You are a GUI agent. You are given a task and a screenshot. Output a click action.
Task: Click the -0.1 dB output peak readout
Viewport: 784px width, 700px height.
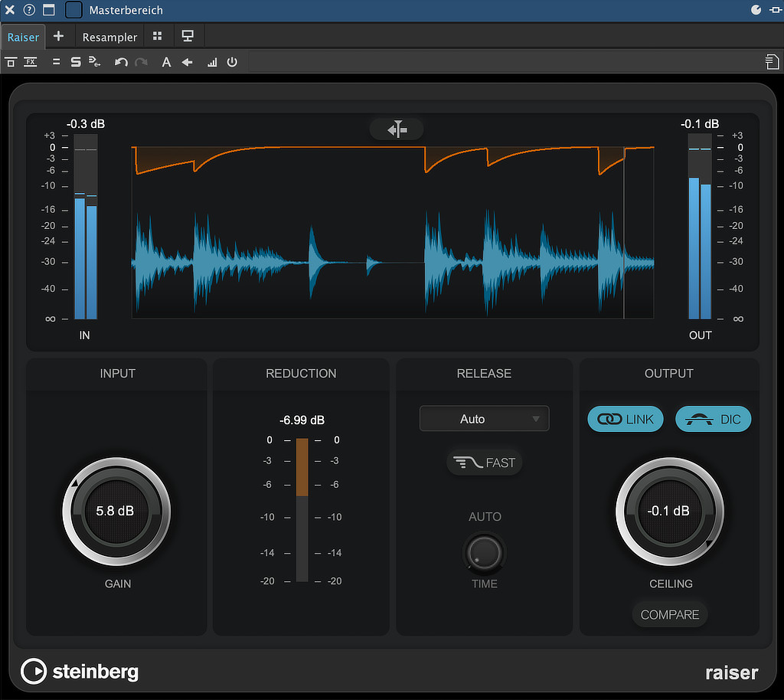pyautogui.click(x=700, y=123)
